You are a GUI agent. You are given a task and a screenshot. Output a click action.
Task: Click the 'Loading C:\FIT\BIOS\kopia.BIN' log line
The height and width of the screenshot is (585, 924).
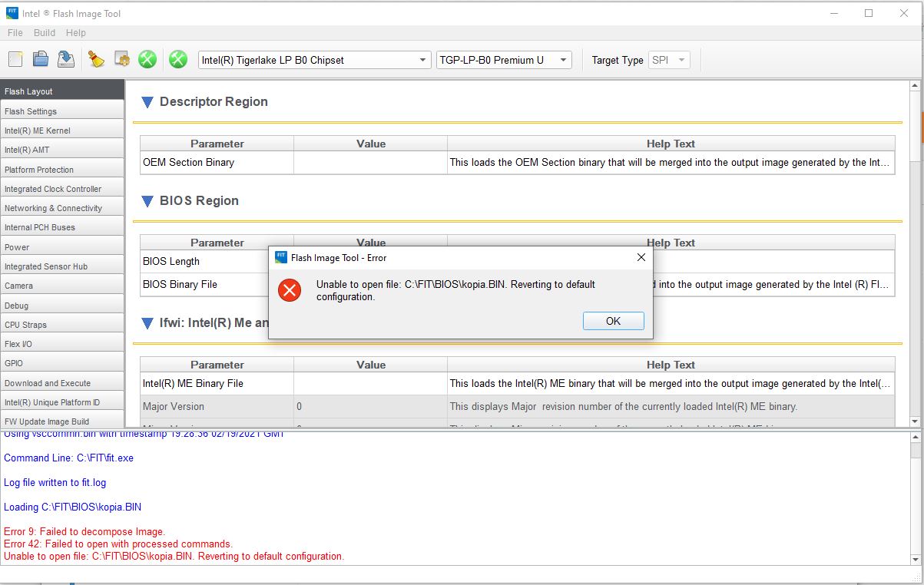click(x=73, y=507)
